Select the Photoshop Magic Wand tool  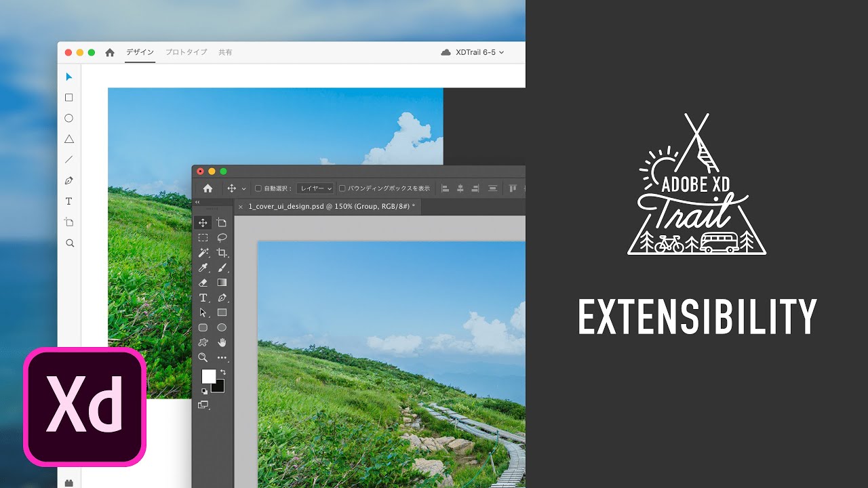click(x=203, y=253)
